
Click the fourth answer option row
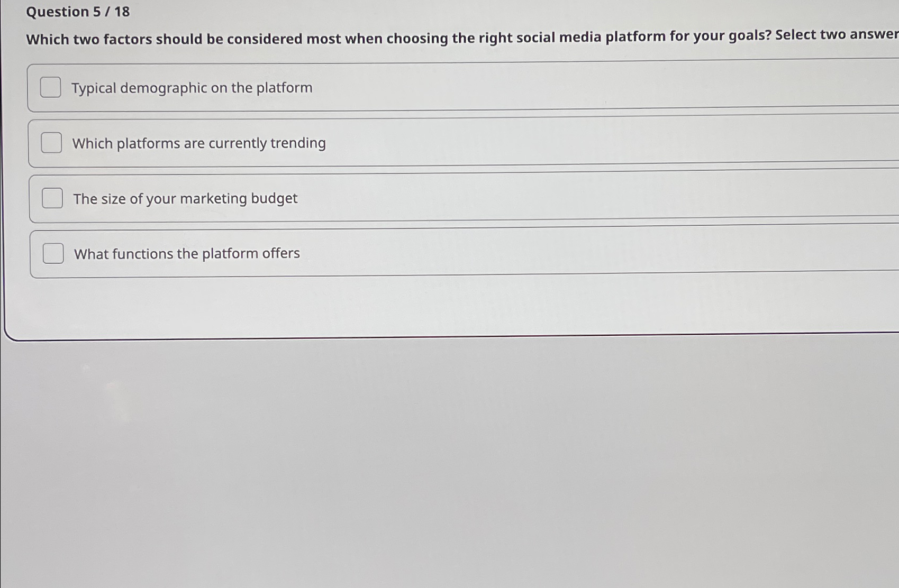click(x=317, y=253)
